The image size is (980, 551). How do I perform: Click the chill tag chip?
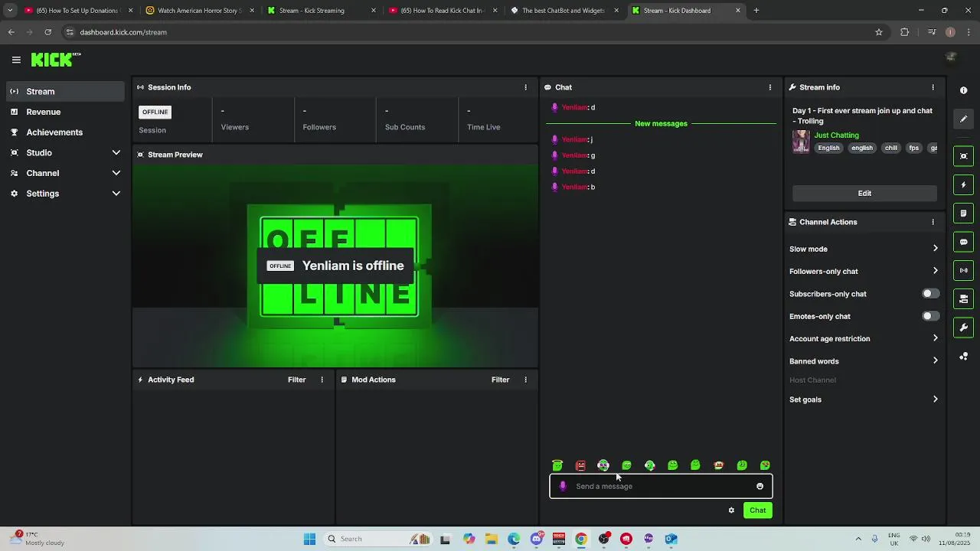coord(891,148)
